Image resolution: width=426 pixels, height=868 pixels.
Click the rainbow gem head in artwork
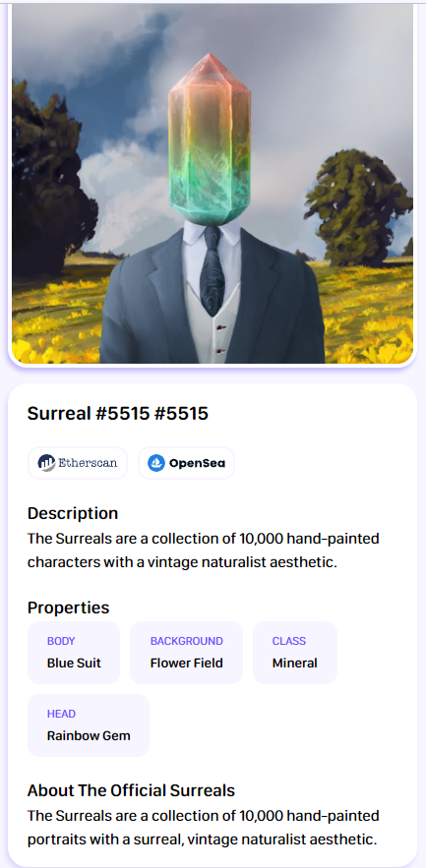point(209,140)
